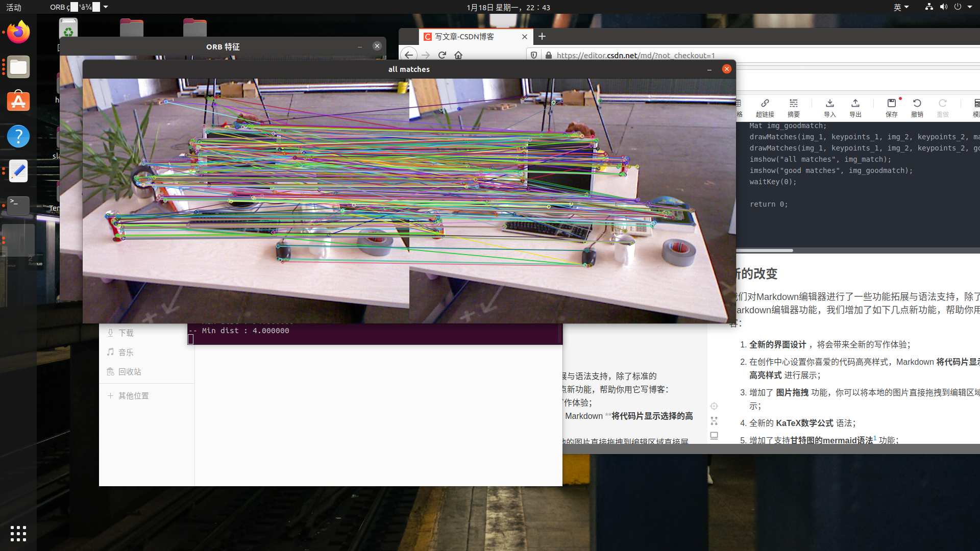This screenshot has height=551, width=980.
Task: Open the system power menu arrow
Action: tap(970, 7)
